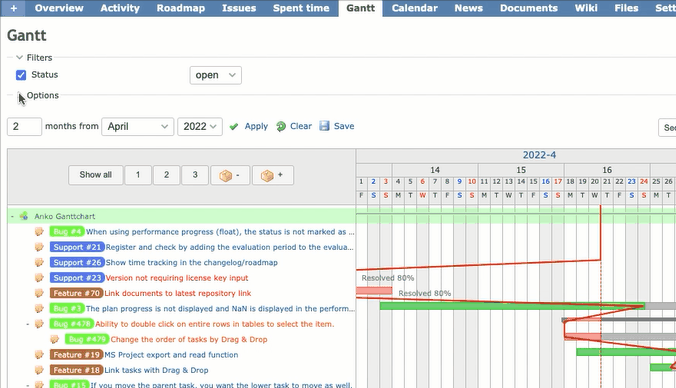Open the Status 'open' dropdown
The image size is (676, 388).
(x=216, y=75)
